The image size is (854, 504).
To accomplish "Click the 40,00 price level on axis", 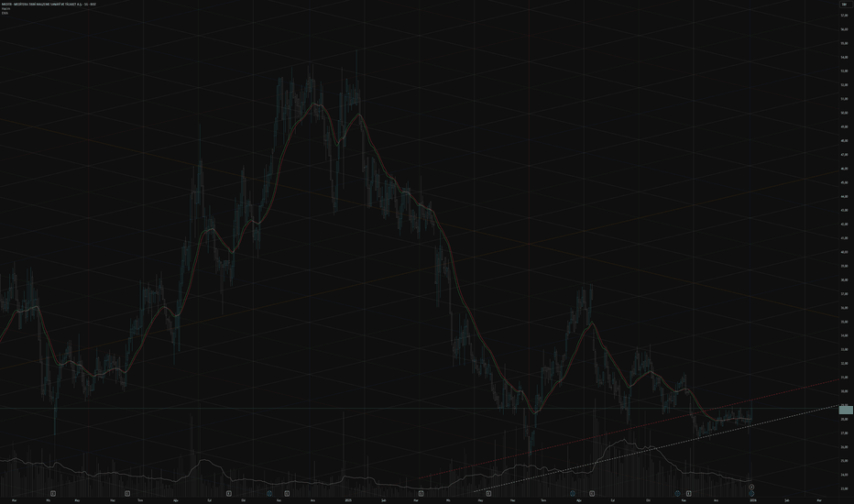I will click(844, 252).
